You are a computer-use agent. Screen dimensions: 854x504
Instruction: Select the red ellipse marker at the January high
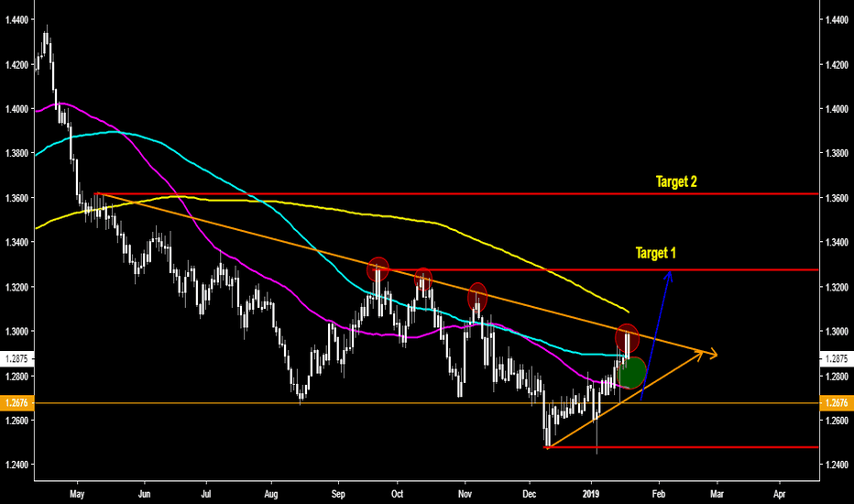pyautogui.click(x=628, y=338)
